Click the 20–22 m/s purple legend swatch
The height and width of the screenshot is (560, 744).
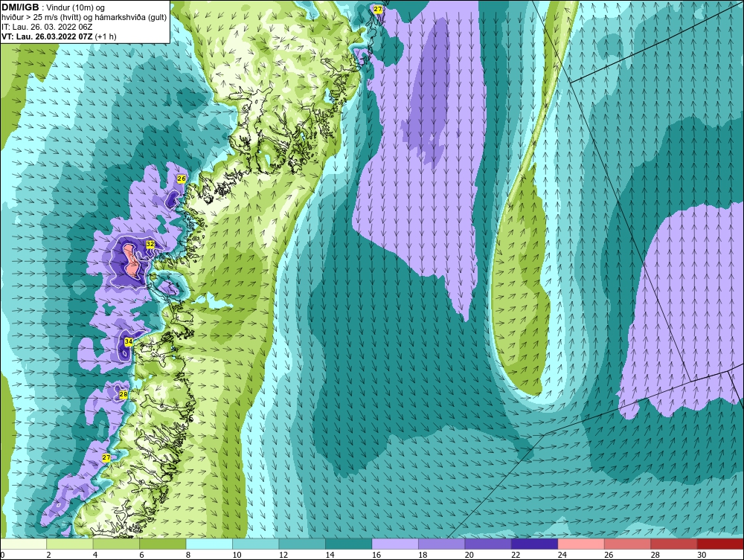[x=488, y=544]
